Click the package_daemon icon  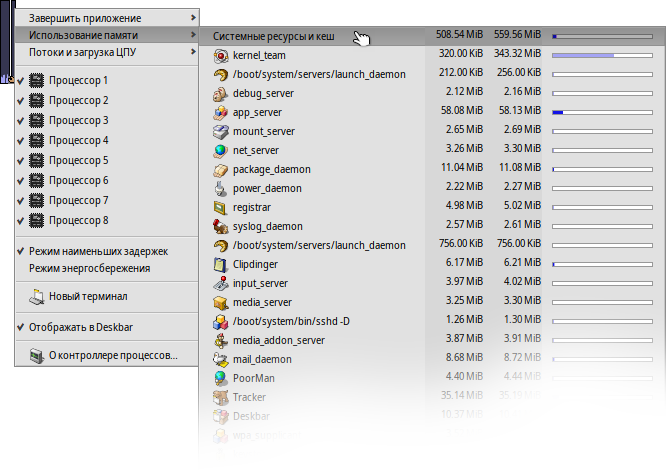[220, 170]
